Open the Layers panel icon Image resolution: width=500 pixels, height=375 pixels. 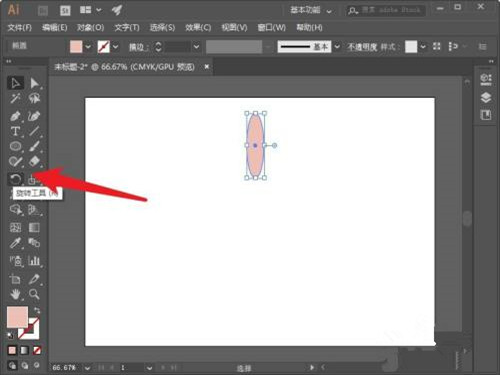pos(486,98)
